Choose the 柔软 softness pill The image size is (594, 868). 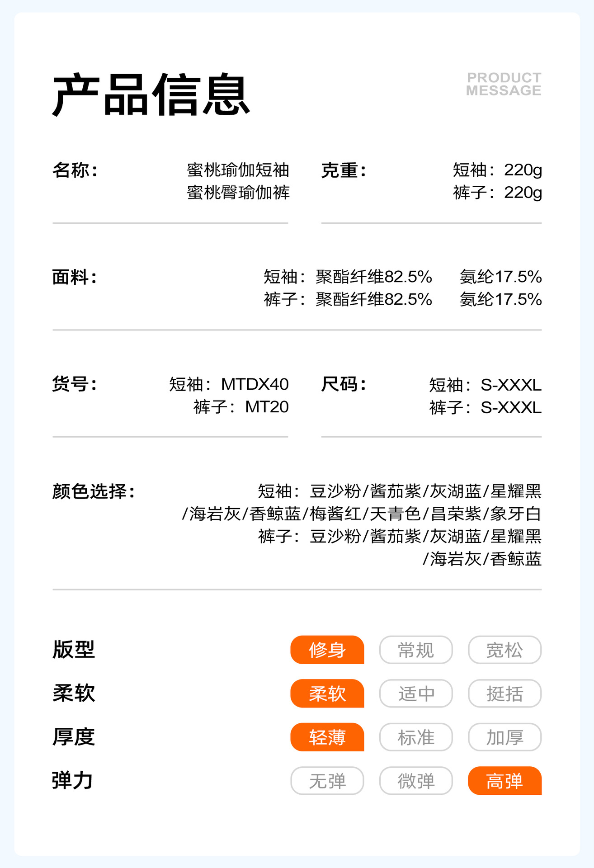327,693
